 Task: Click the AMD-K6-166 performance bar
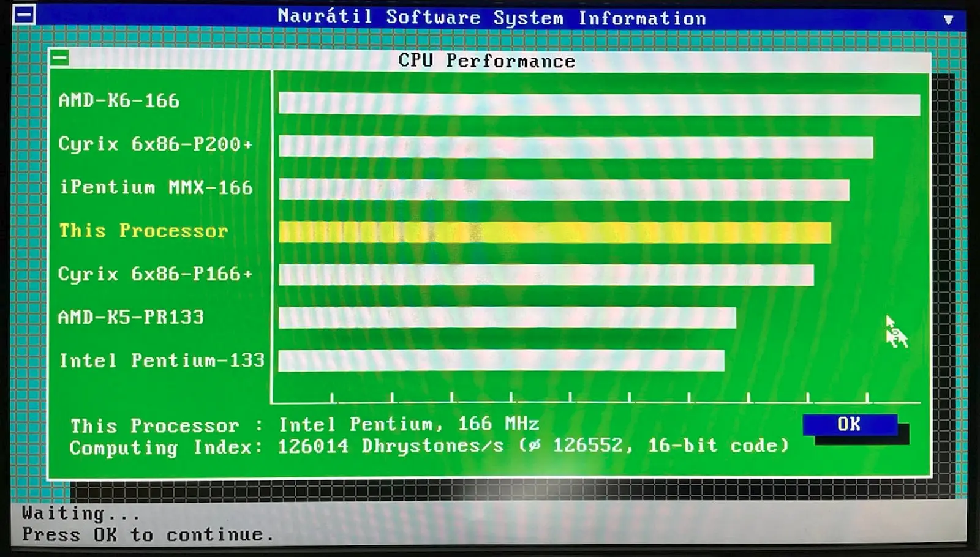coord(599,104)
